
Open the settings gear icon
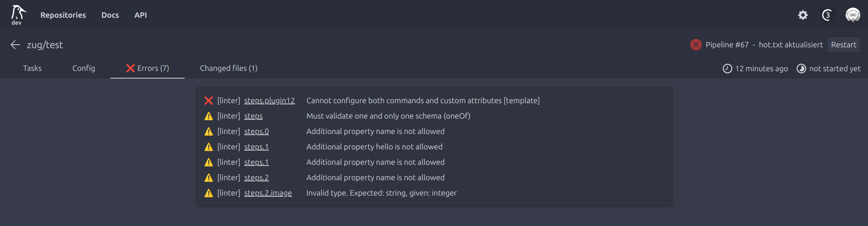tap(803, 15)
